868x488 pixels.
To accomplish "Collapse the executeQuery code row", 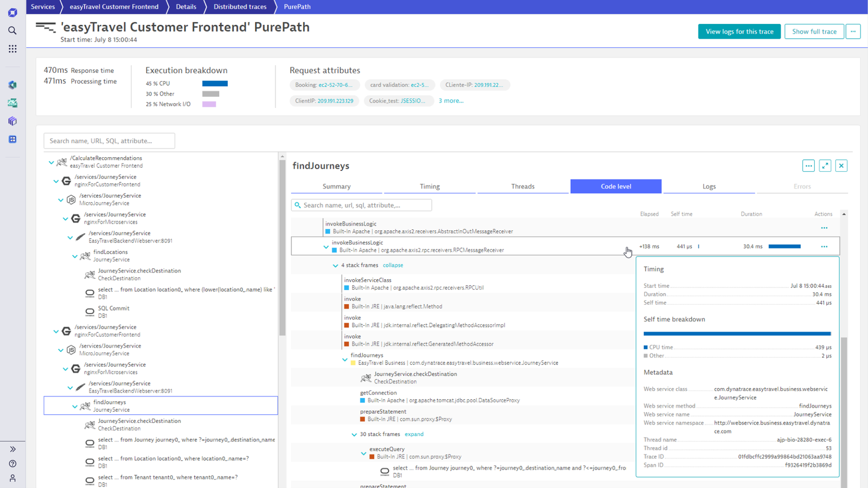I will [x=363, y=453].
